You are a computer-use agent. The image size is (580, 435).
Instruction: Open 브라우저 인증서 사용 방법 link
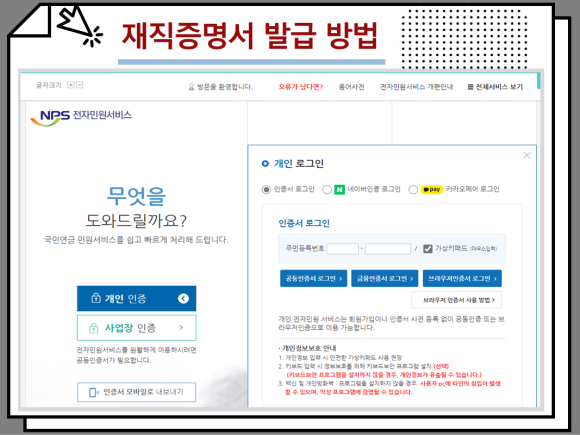(457, 300)
